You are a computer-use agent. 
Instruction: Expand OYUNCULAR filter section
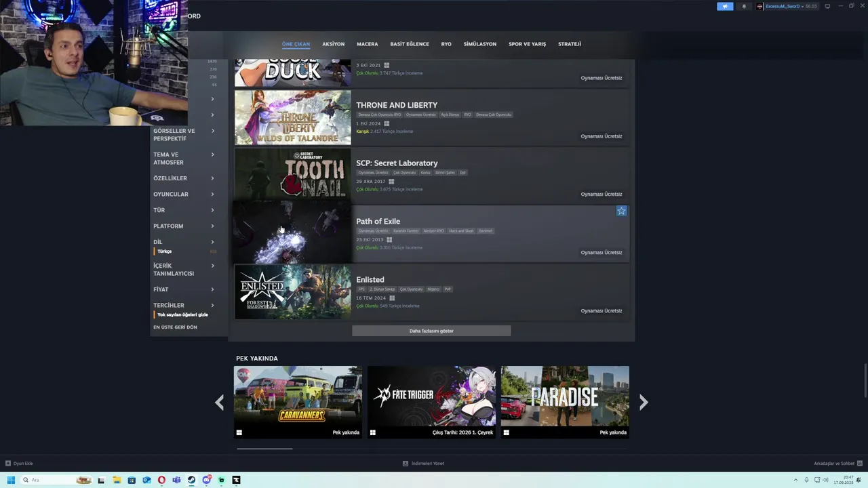[x=184, y=194]
